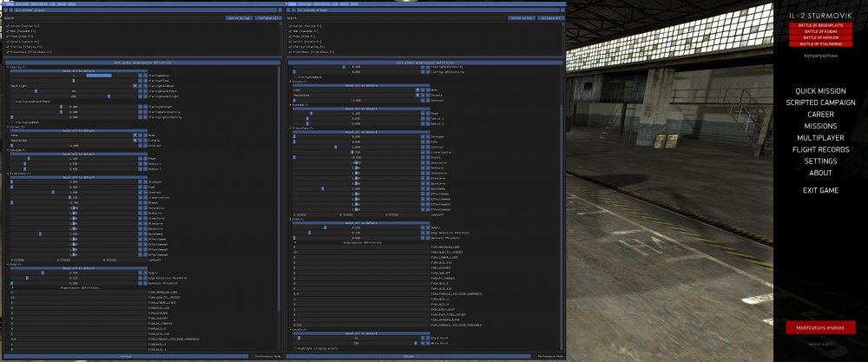Select the Battle of Bodenplatte banner
This screenshot has height=362, width=868.
(x=822, y=27)
